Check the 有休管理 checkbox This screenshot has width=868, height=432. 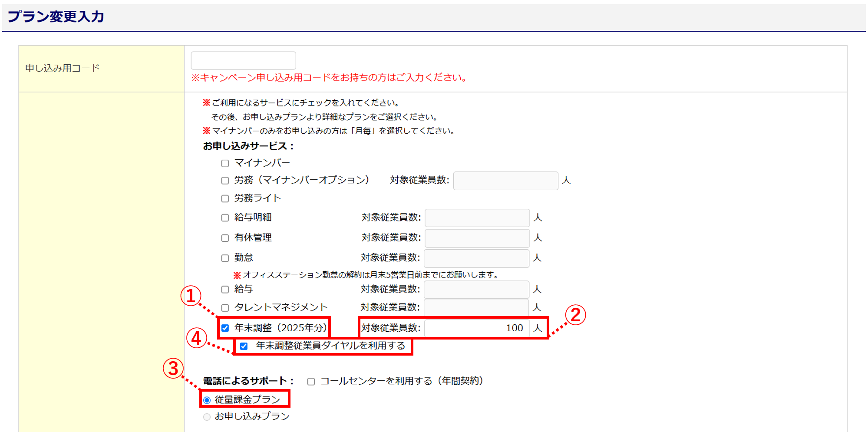coord(225,238)
